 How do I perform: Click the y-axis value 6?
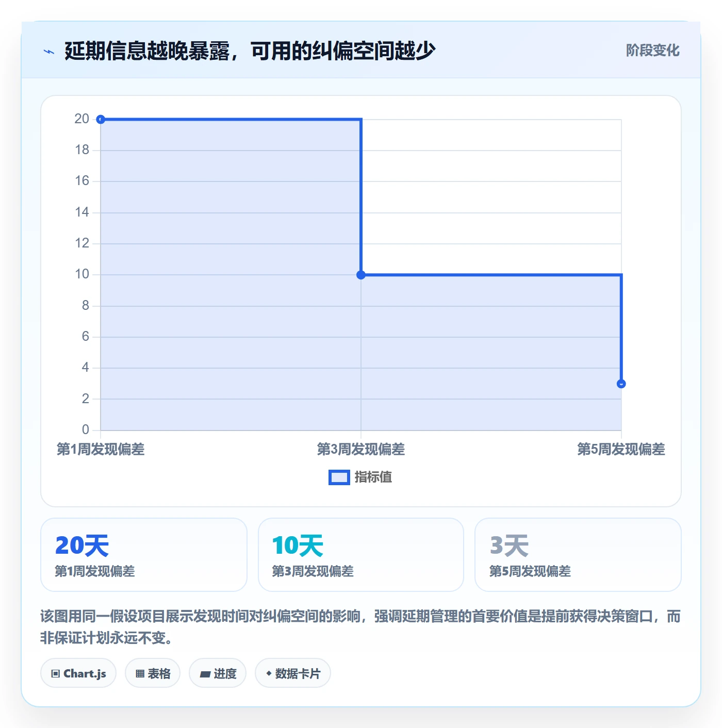(x=86, y=337)
